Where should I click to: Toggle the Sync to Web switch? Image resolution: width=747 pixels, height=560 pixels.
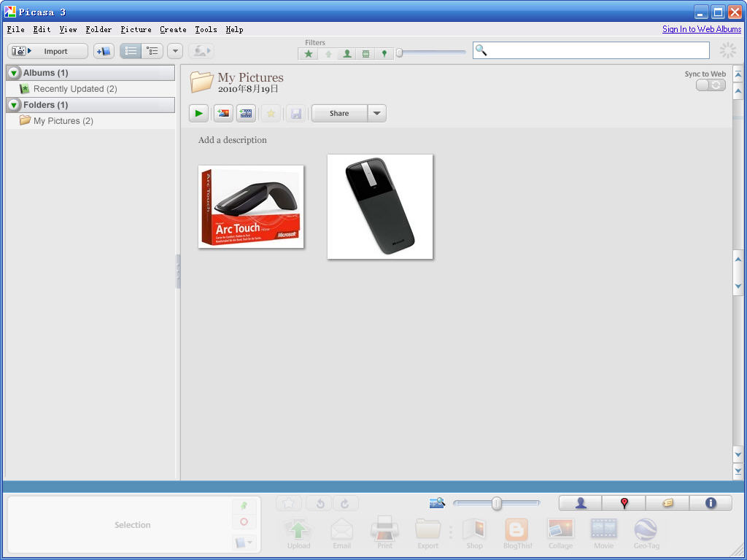point(711,85)
